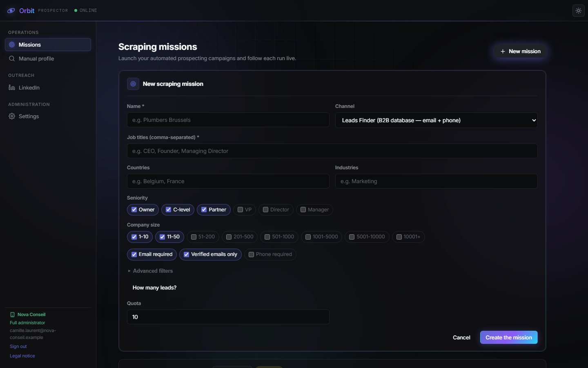Click the New scraping mission header icon

[x=133, y=84]
